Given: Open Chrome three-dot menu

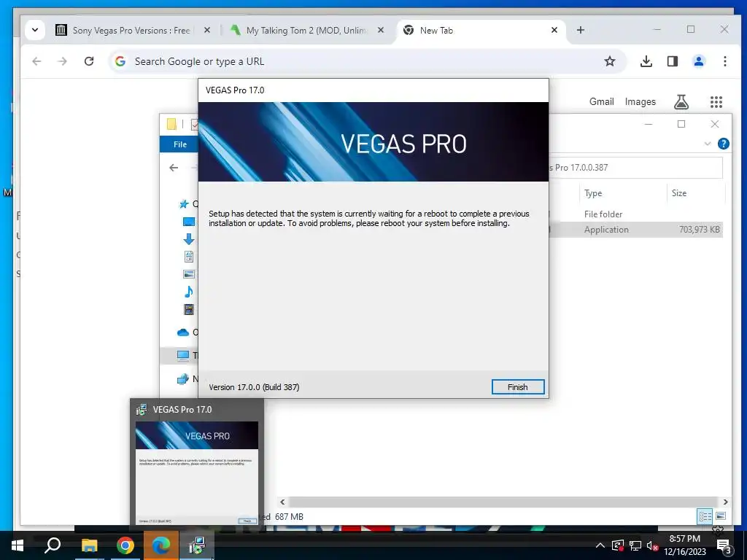Looking at the screenshot, I should 724,61.
